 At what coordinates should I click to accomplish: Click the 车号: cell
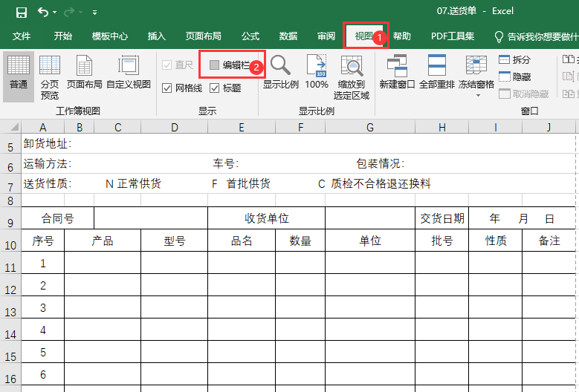coord(225,164)
